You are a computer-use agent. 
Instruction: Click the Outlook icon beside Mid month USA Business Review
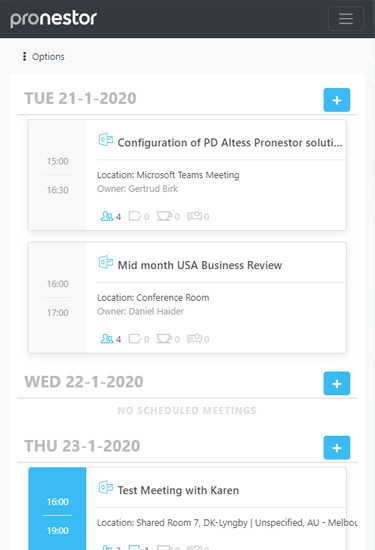(106, 262)
